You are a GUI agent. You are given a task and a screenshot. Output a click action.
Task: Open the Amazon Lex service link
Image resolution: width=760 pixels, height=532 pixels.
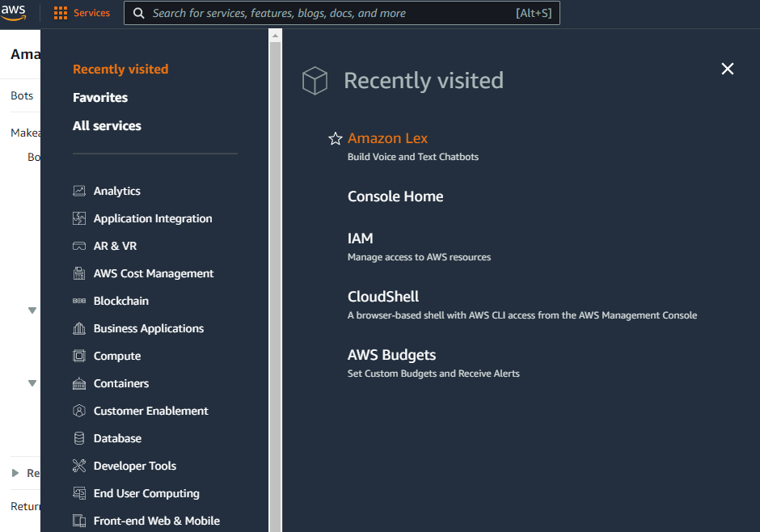point(387,138)
